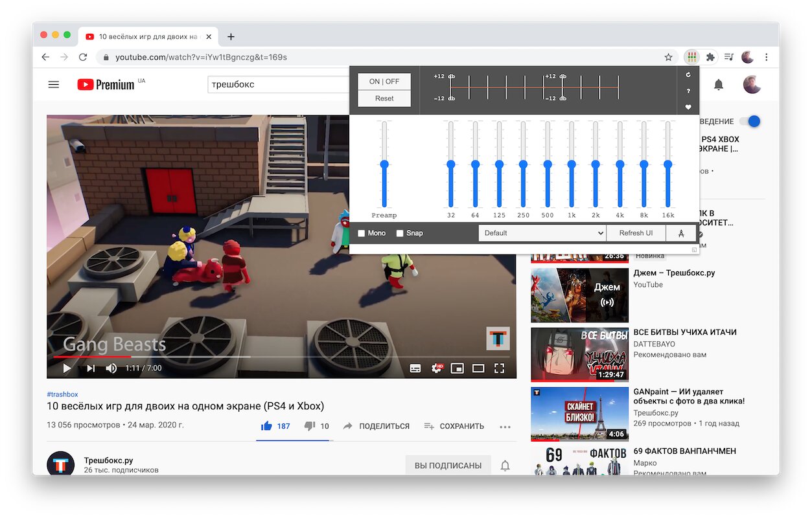Open the Default preset dropdown
The width and height of the screenshot is (812, 518).
pyautogui.click(x=542, y=233)
